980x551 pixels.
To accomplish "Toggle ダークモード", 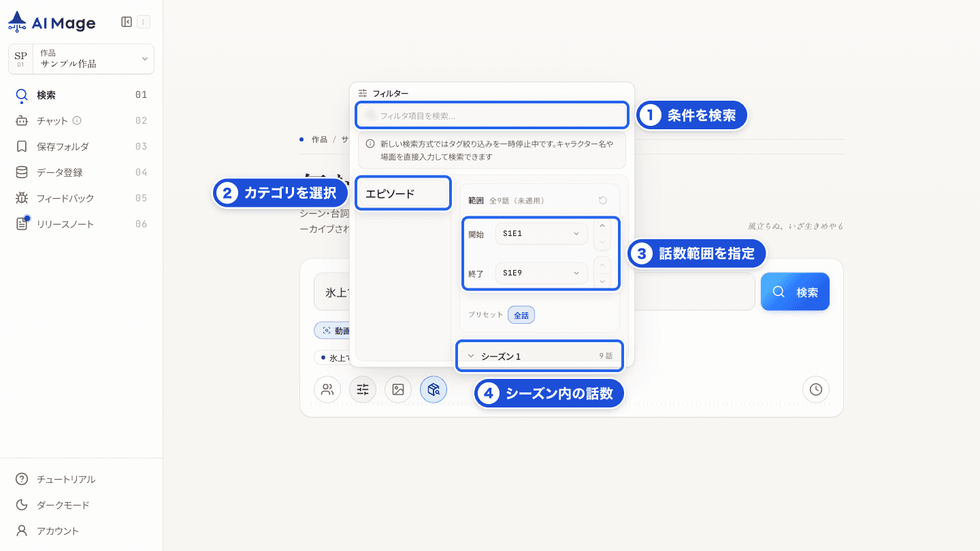I will (x=81, y=505).
